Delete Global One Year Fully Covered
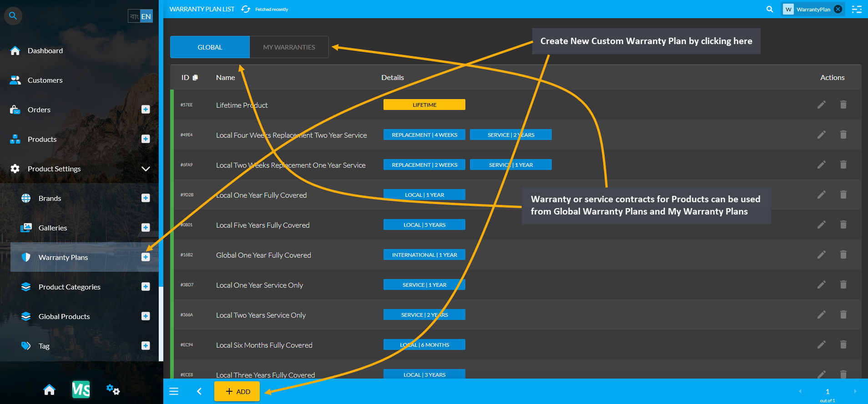Image resolution: width=868 pixels, height=404 pixels. click(843, 254)
